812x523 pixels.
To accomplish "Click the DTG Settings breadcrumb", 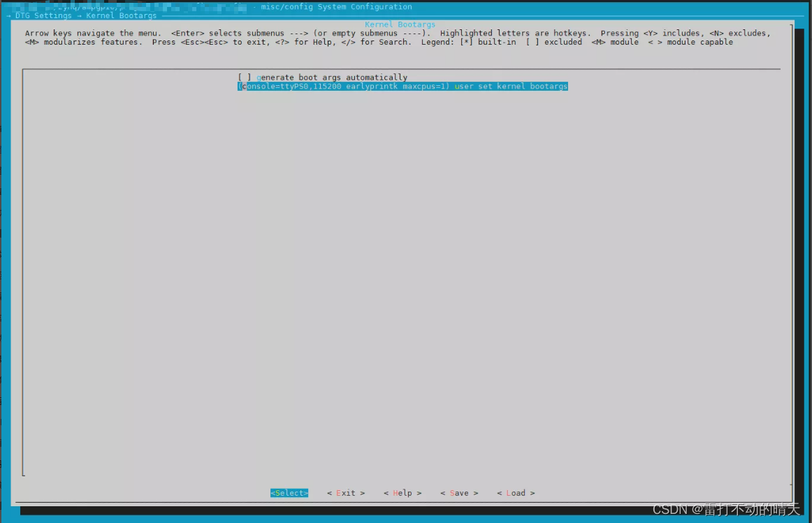I will point(43,15).
